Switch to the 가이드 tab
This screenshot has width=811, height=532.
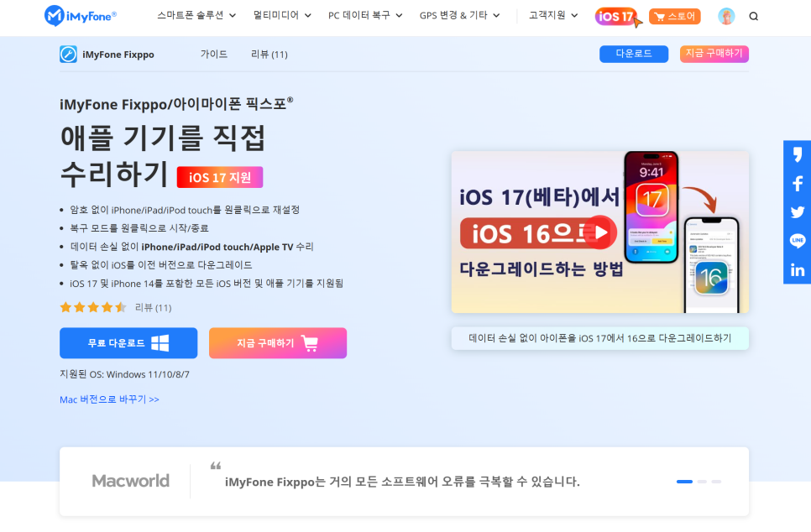(x=214, y=55)
